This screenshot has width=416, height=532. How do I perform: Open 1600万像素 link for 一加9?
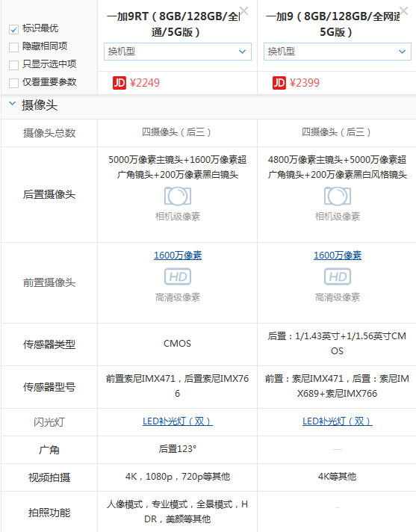click(338, 255)
